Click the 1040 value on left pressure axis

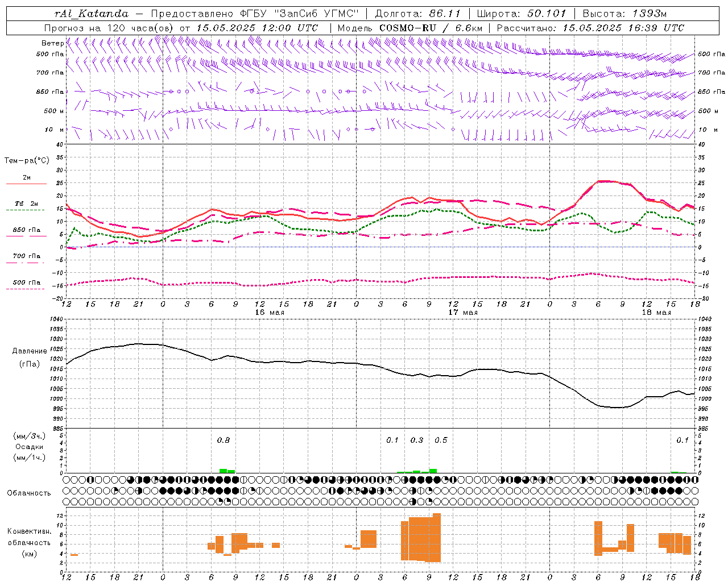click(56, 319)
